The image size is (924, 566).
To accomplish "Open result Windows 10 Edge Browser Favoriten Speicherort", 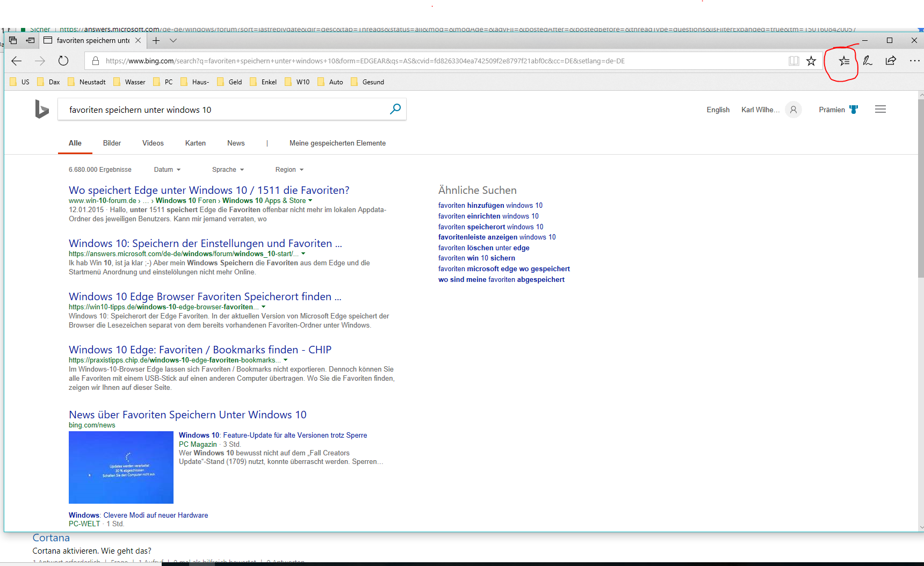I will [x=205, y=296].
